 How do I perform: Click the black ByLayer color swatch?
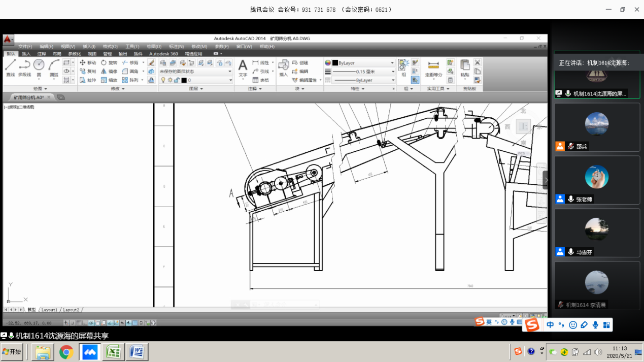(335, 63)
